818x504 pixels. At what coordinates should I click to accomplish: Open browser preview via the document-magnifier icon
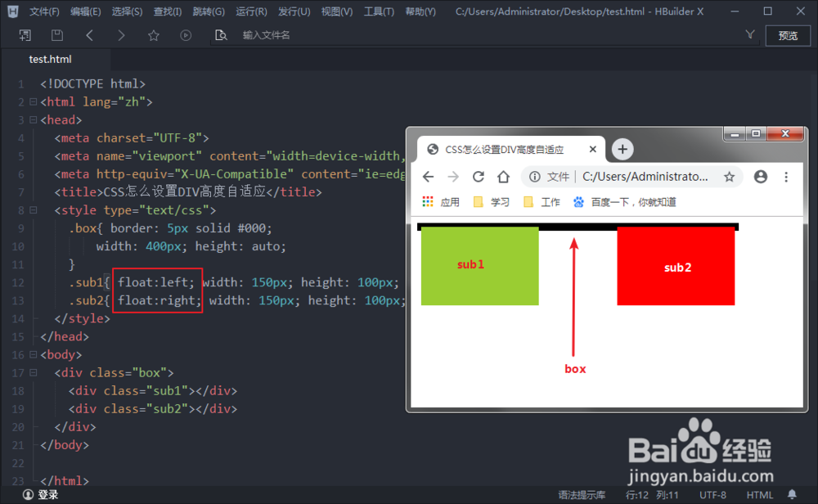pyautogui.click(x=220, y=35)
